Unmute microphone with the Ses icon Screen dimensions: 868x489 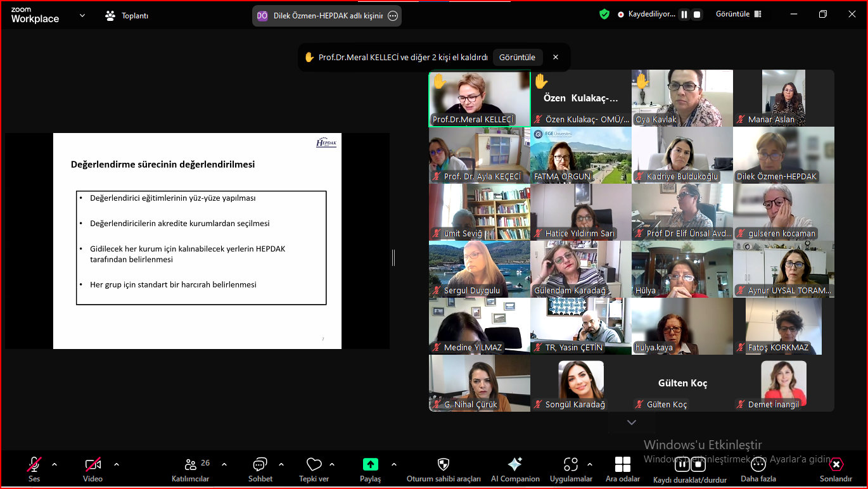[x=34, y=465]
